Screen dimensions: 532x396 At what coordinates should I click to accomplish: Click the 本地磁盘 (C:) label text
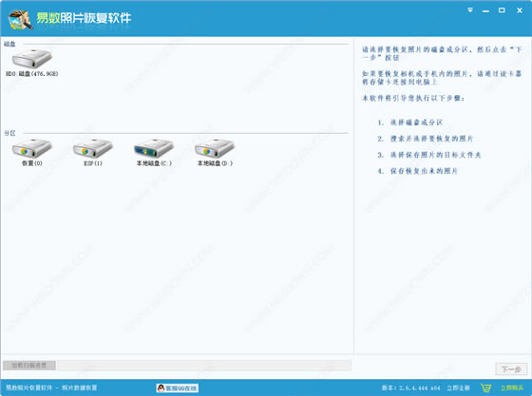[x=154, y=163]
